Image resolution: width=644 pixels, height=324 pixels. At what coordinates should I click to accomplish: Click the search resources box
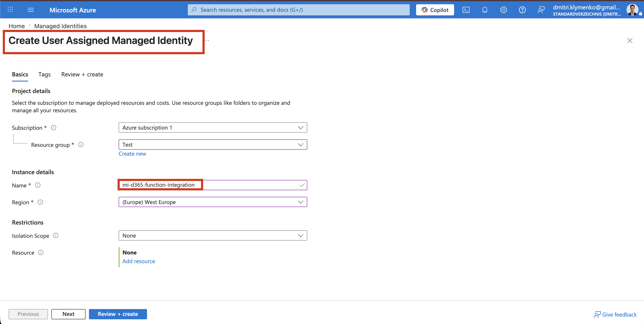point(299,10)
